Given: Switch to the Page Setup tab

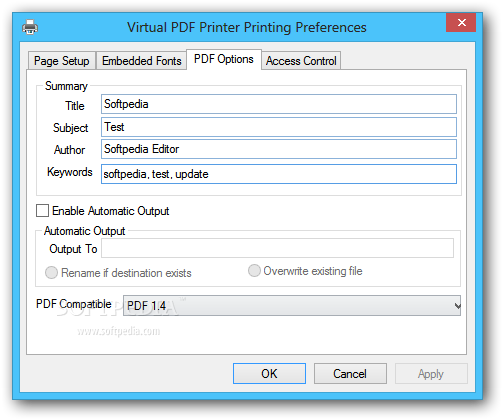Looking at the screenshot, I should pyautogui.click(x=62, y=61).
